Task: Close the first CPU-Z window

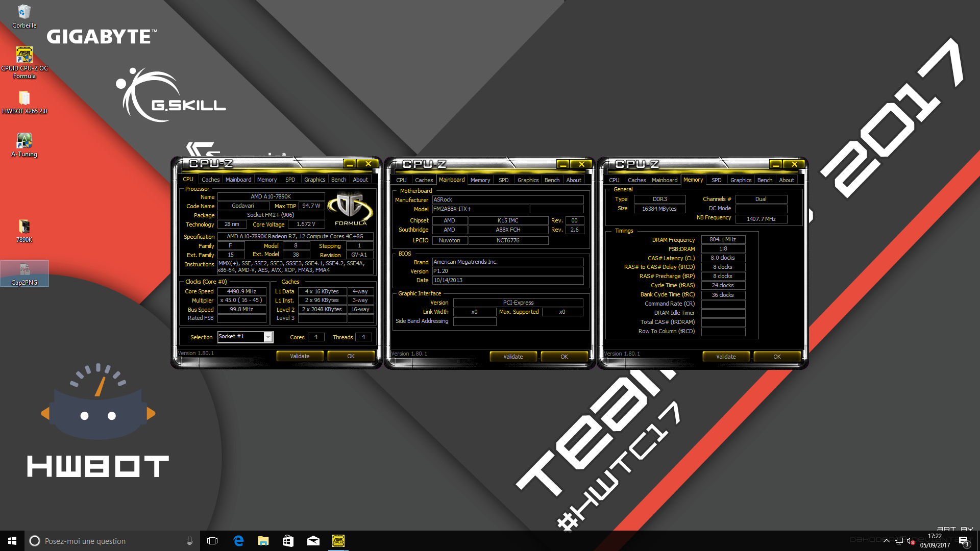Action: click(368, 164)
